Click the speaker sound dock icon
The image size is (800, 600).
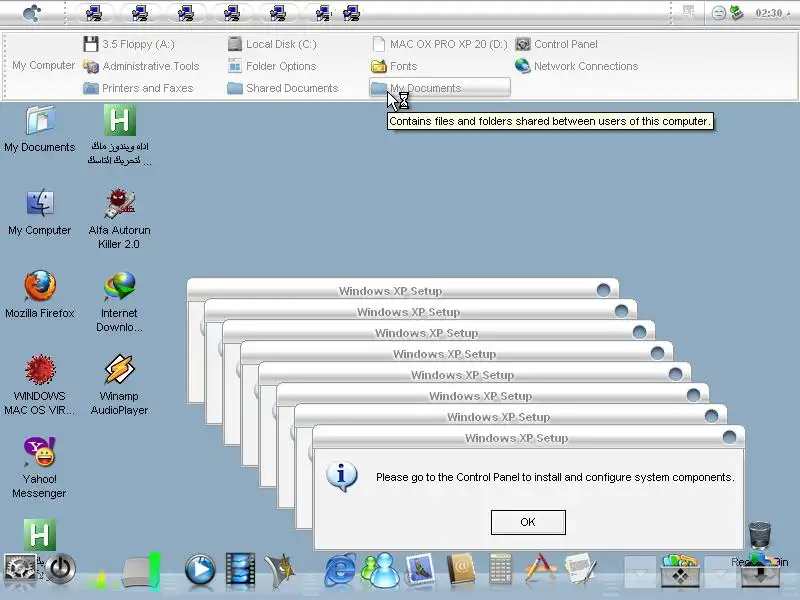point(280,569)
